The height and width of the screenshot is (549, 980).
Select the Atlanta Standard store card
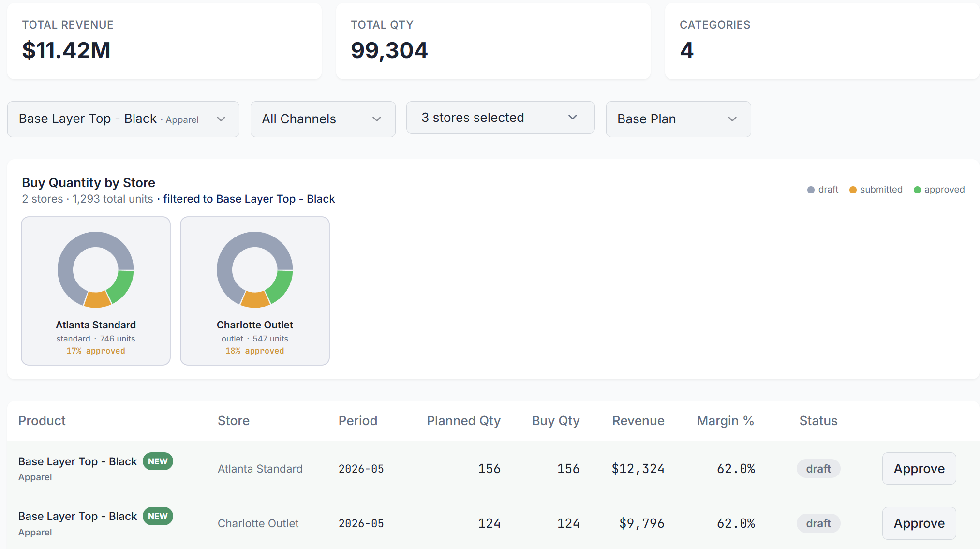pos(96,325)
